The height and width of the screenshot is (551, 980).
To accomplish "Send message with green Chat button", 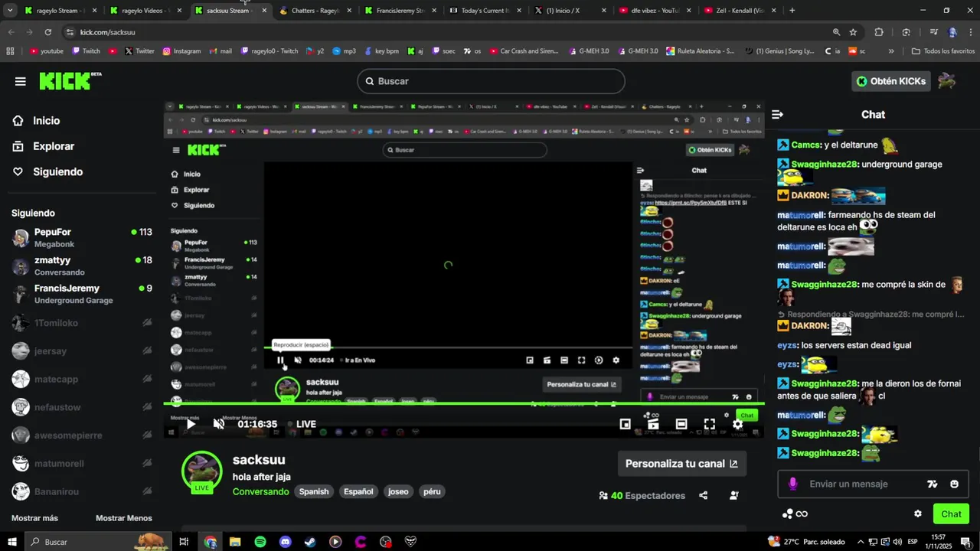I will (x=951, y=514).
